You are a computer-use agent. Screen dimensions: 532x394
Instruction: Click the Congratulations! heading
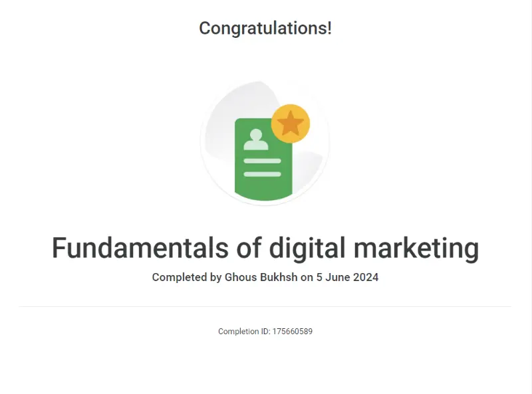tap(265, 28)
